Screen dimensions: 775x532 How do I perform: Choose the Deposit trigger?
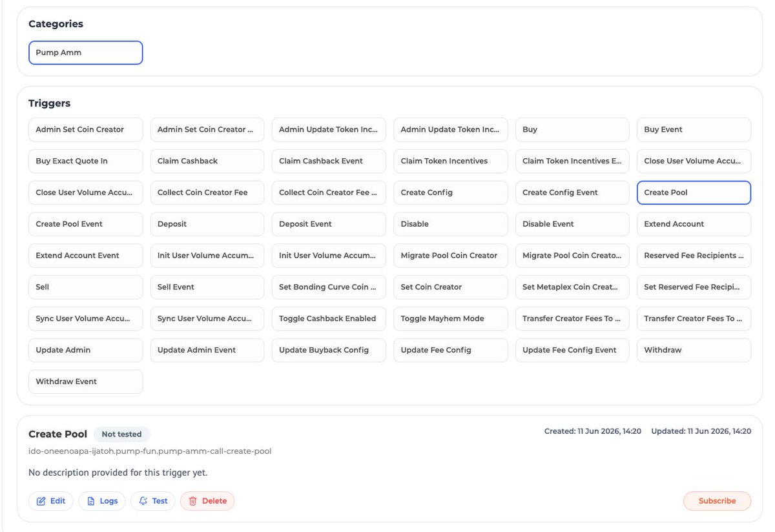pos(207,224)
